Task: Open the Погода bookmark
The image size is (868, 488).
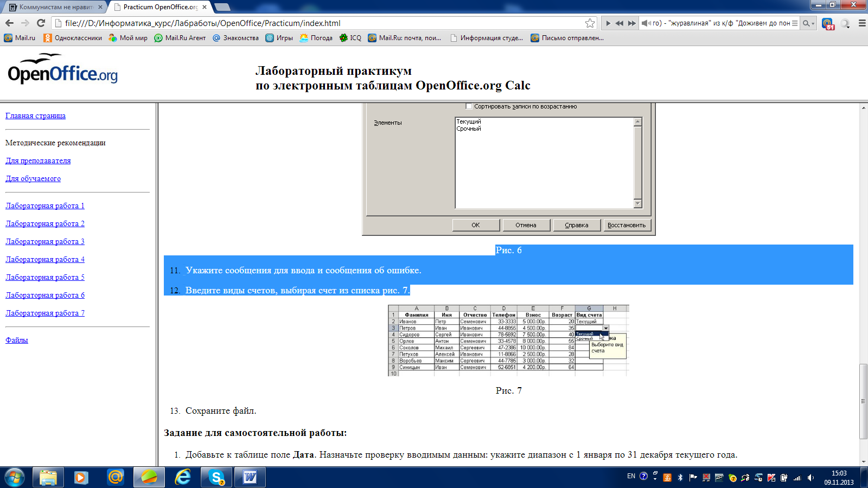Action: point(316,38)
